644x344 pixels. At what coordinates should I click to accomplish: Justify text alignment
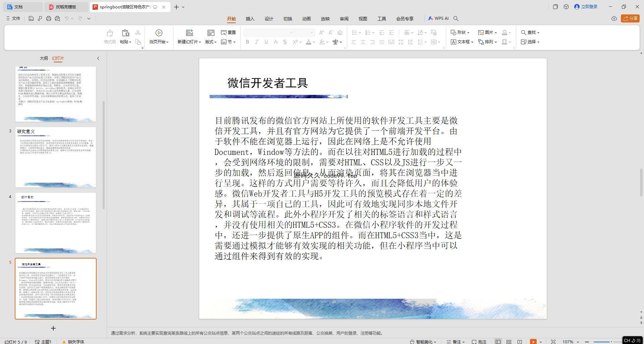(382, 42)
